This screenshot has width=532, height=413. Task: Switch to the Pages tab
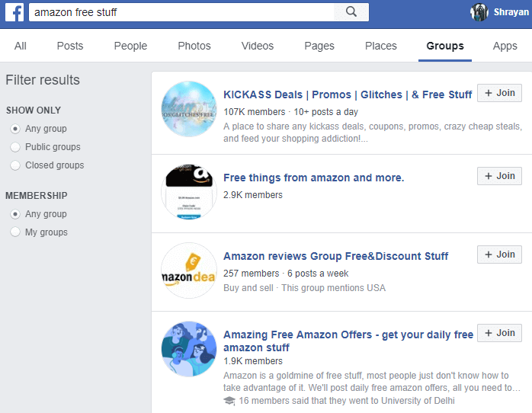pyautogui.click(x=319, y=46)
